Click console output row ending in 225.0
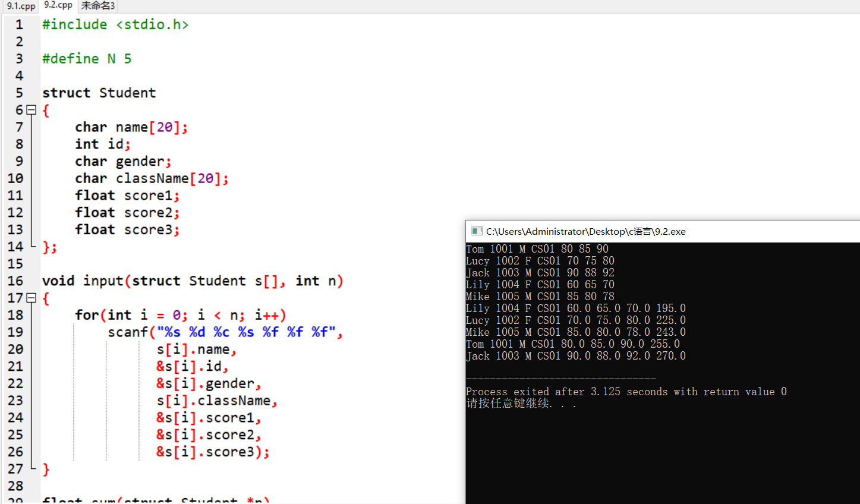The image size is (860, 504). click(x=576, y=320)
